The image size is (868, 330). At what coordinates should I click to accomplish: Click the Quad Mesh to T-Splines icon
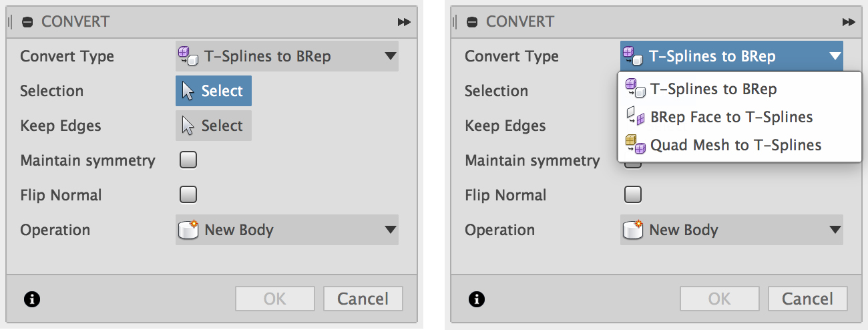point(635,145)
